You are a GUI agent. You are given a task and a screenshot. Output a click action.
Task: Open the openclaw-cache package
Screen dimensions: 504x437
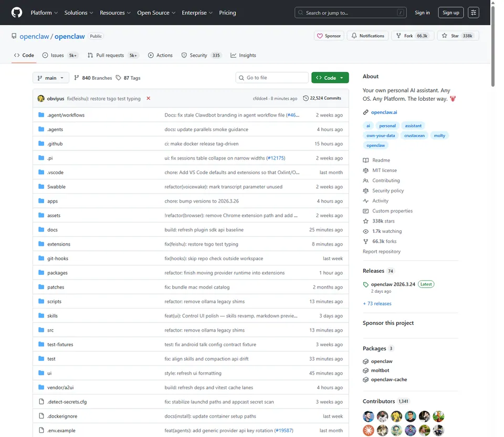click(389, 379)
